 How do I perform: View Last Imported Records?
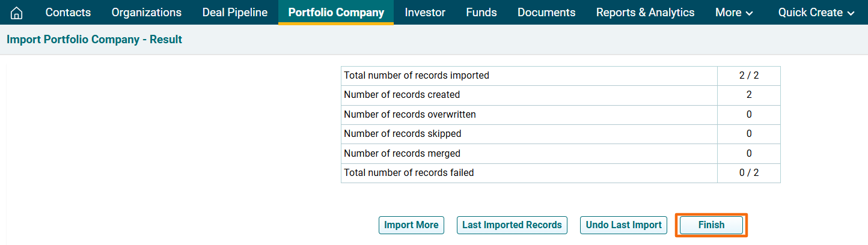click(512, 225)
